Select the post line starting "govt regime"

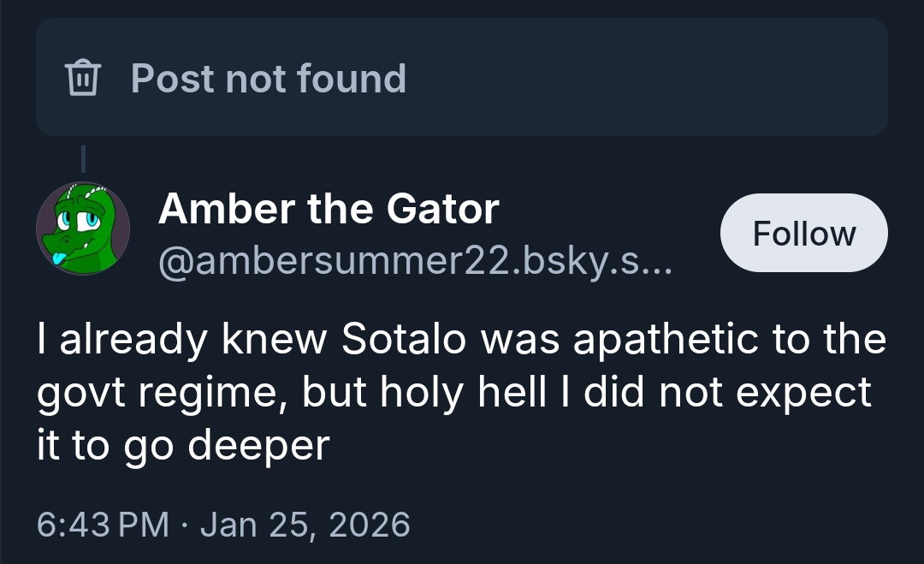[453, 392]
